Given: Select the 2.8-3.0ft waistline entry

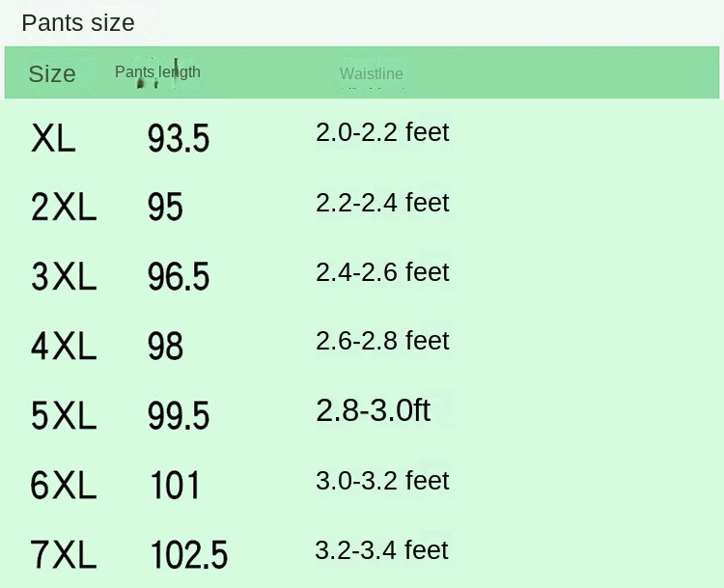Looking at the screenshot, I should coord(373,410).
